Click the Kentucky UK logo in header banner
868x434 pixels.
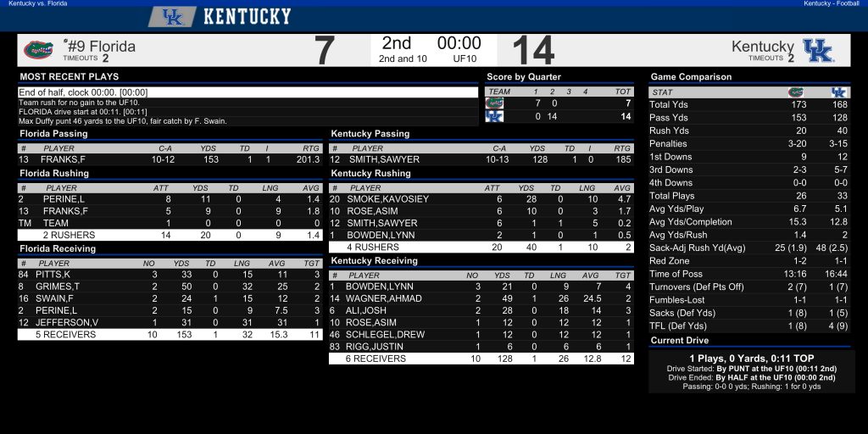[x=172, y=17]
